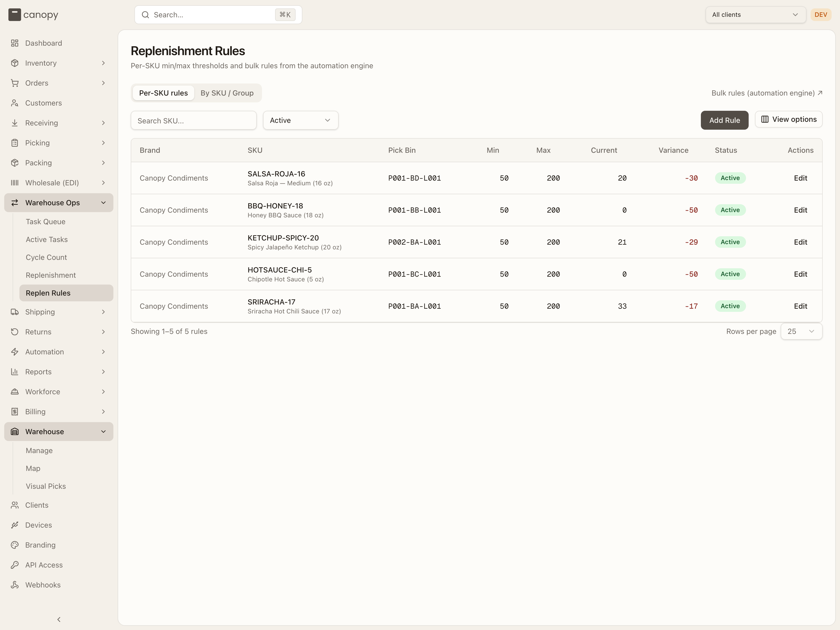Click the Billing receipt icon
Viewport: 840px width, 630px height.
[x=14, y=412]
